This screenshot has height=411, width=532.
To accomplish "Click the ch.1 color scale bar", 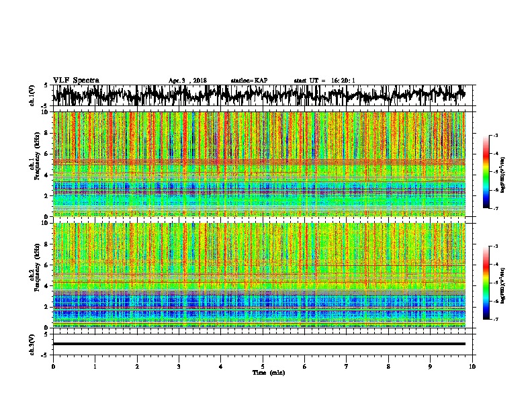I will tap(486, 172).
